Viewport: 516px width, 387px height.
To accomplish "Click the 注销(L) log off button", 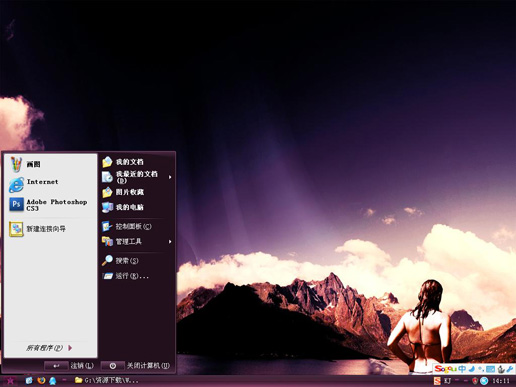I will 69,366.
